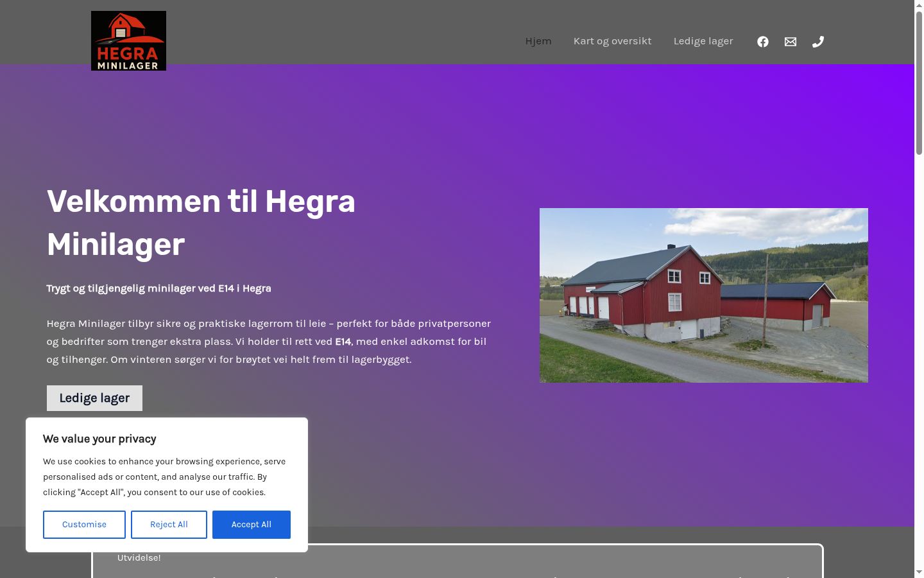Click the scrollbar up arrow
Screen dimensions: 924x578
point(919,4)
